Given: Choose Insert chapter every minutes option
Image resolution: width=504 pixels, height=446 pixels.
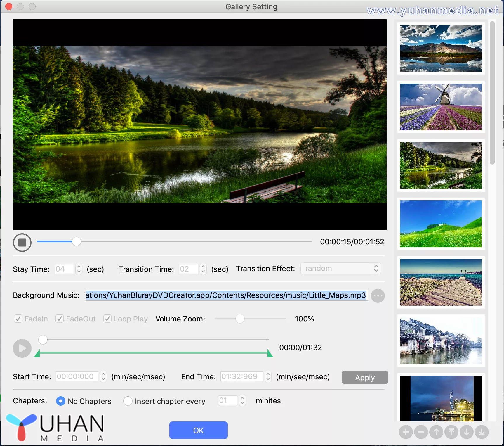Looking at the screenshot, I should pos(128,401).
